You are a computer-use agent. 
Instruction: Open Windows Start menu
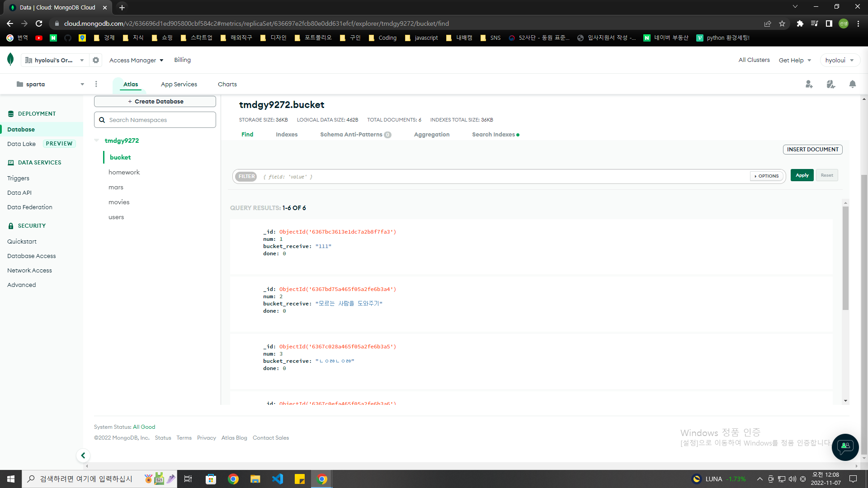click(11, 479)
